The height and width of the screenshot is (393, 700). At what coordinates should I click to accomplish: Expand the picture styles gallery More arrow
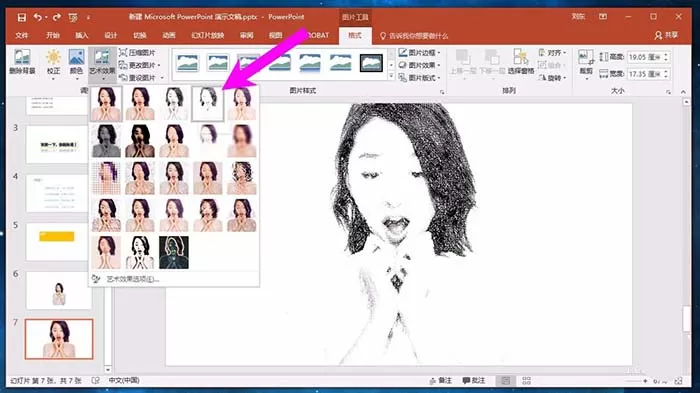(392, 76)
